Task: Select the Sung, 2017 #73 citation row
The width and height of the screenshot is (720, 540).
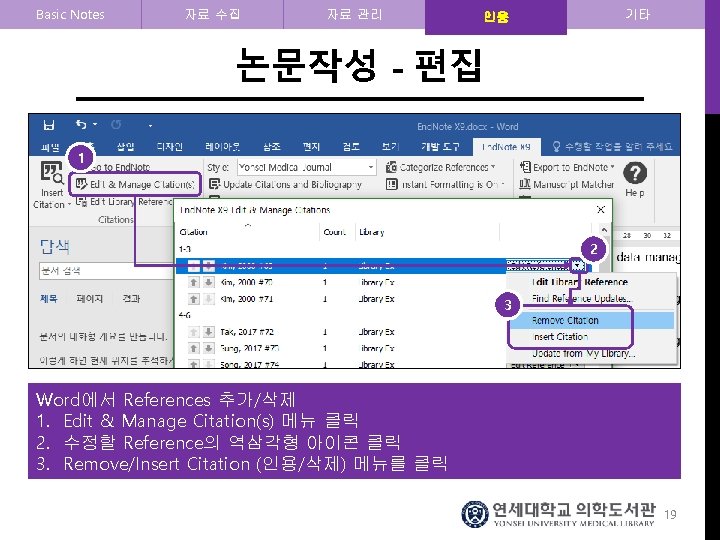Action: [x=341, y=349]
